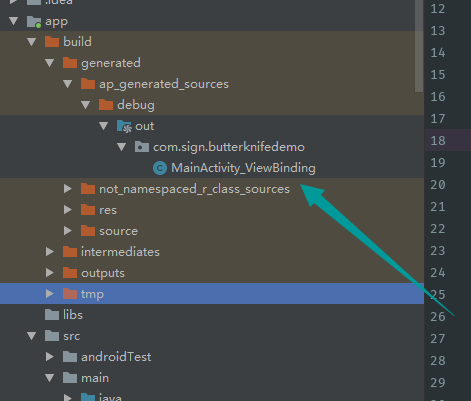Viewport: 471px width, 401px height.
Task: Select the source folder label
Action: [118, 231]
